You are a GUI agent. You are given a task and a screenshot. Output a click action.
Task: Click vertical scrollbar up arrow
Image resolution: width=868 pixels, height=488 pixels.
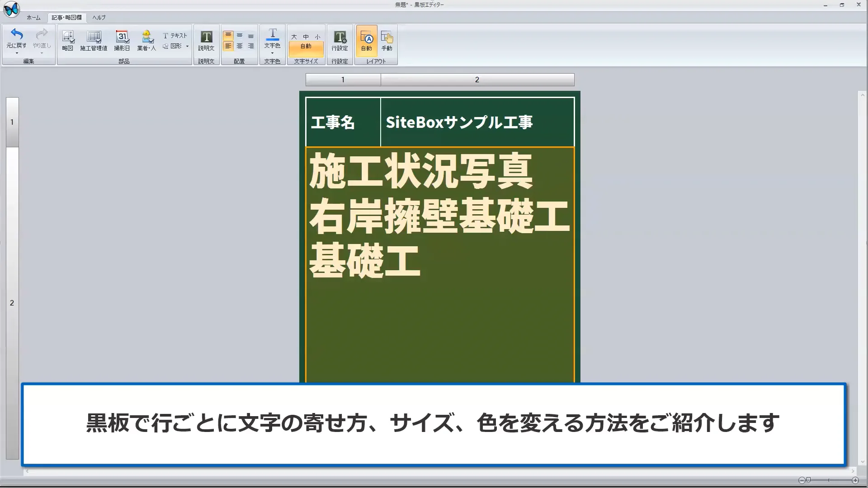coord(862,95)
